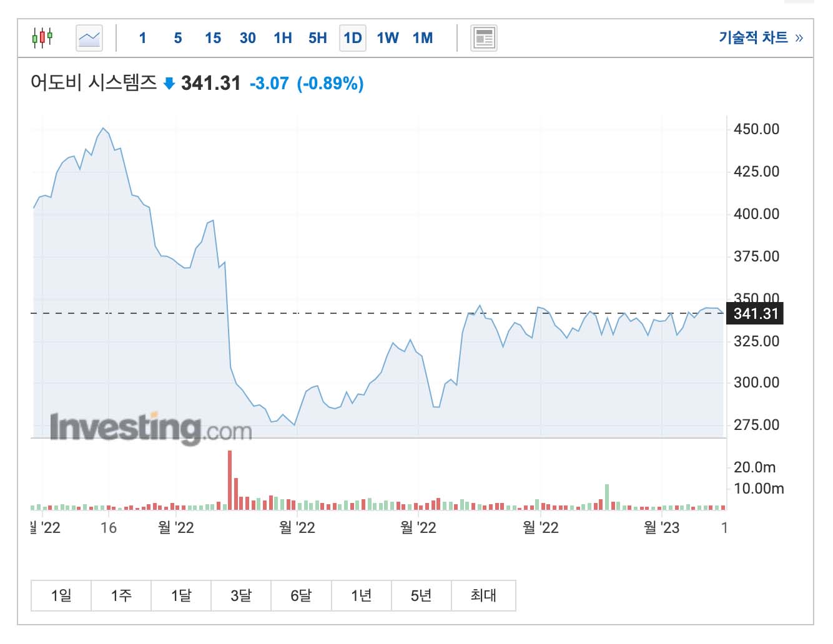Choose the 1H interval

[x=283, y=38]
